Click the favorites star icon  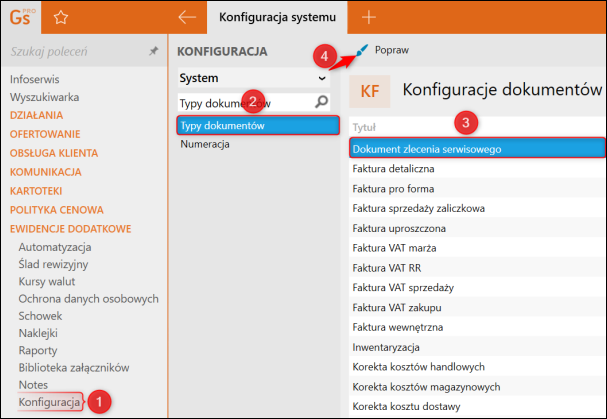pyautogui.click(x=60, y=17)
